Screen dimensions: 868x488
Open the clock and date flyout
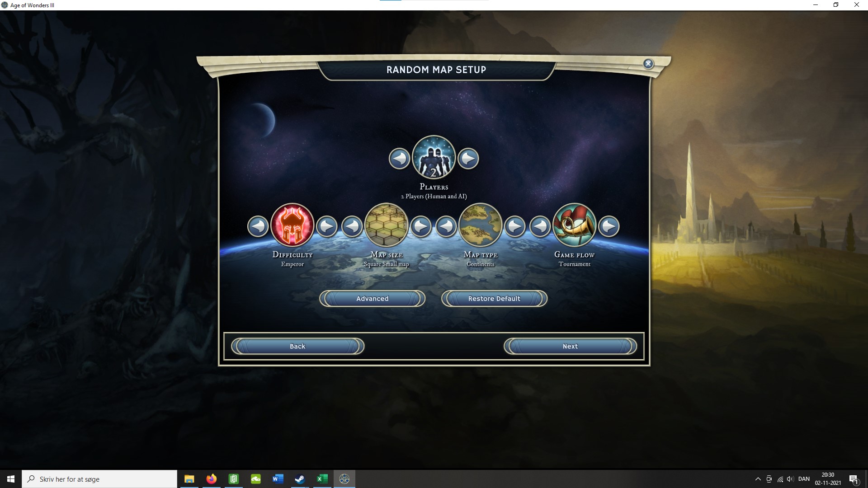click(828, 479)
